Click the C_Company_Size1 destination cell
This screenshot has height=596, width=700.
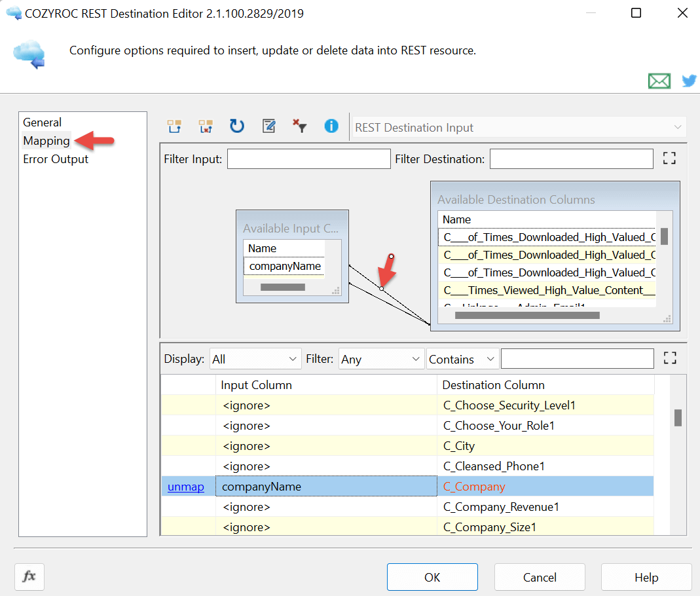click(x=545, y=527)
